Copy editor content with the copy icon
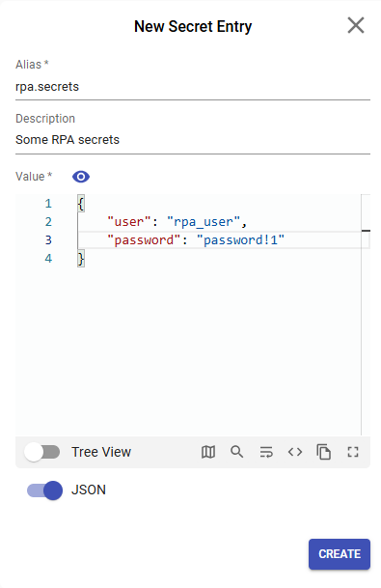This screenshot has width=381, height=588. pos(324,452)
